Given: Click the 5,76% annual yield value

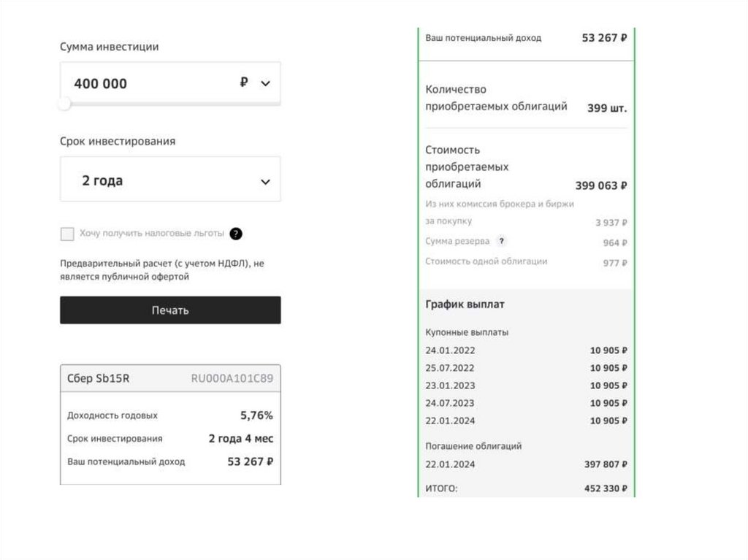Looking at the screenshot, I should [256, 415].
